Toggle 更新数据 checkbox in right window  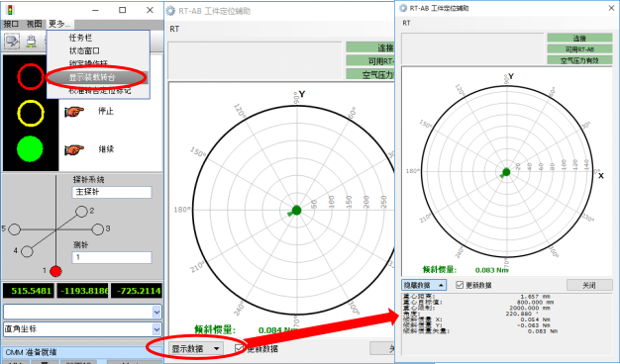click(x=460, y=285)
